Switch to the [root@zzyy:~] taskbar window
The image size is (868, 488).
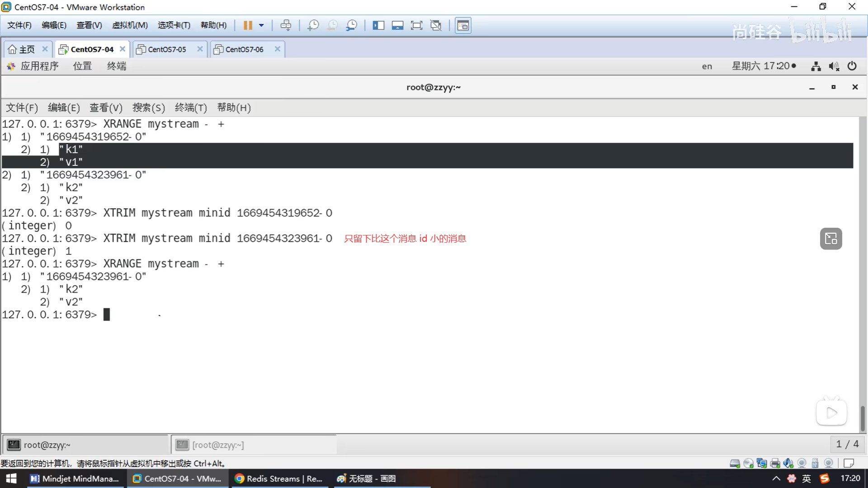pos(218,445)
